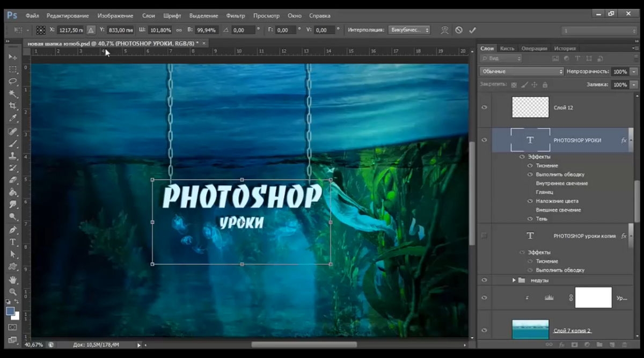Select the Paint Bucket tool

pos(12,193)
